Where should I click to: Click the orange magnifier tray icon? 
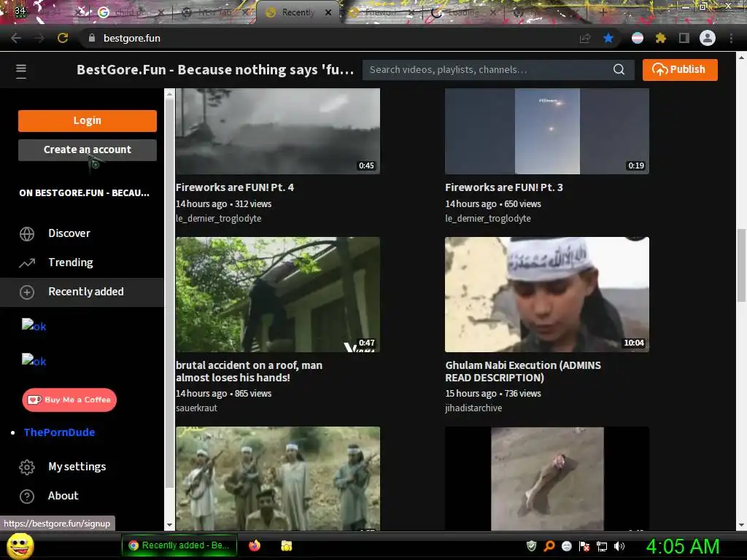pyautogui.click(x=549, y=545)
